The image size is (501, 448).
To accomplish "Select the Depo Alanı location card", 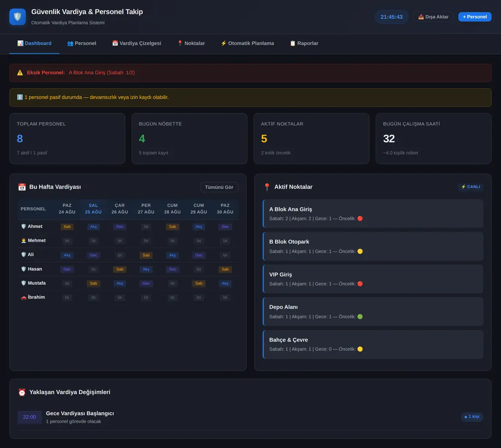I will (373, 312).
